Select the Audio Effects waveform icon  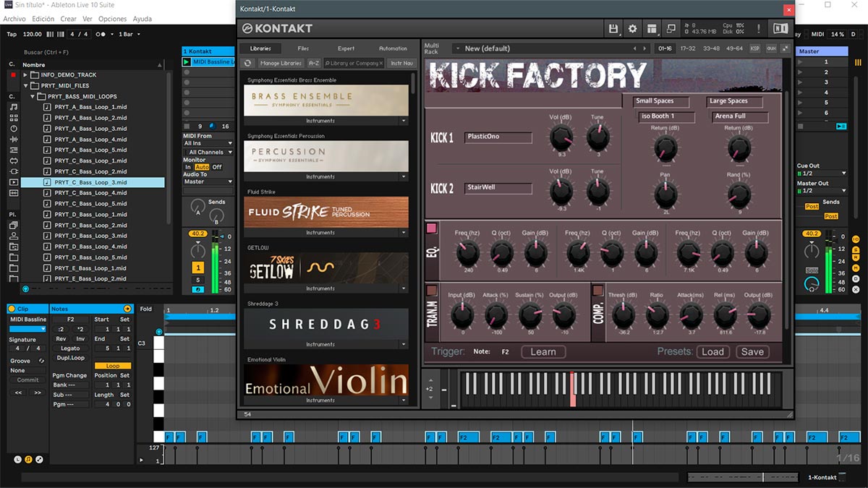14,140
